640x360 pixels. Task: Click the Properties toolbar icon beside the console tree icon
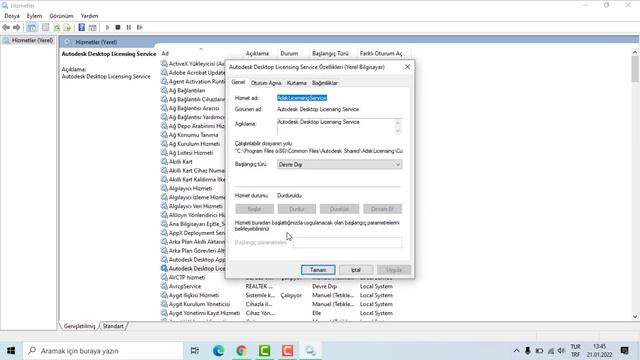coord(45,27)
